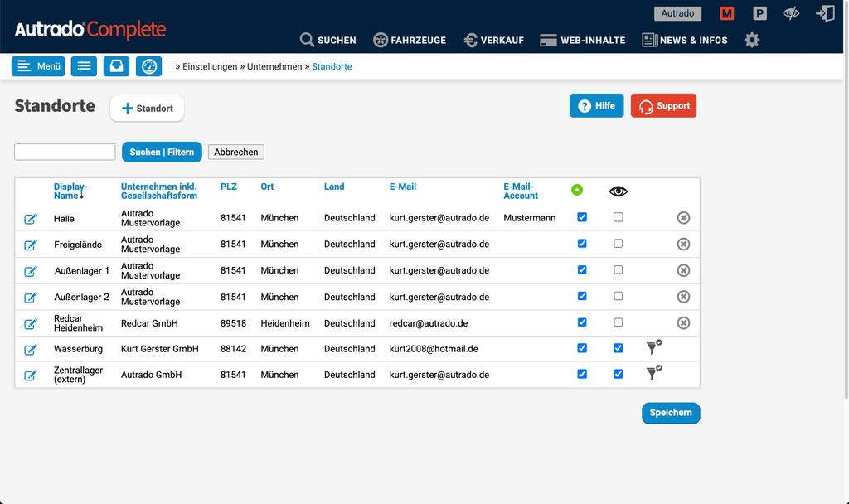This screenshot has width=849, height=504.
Task: Open the dashboard gauge toolbar button
Action: [149, 66]
